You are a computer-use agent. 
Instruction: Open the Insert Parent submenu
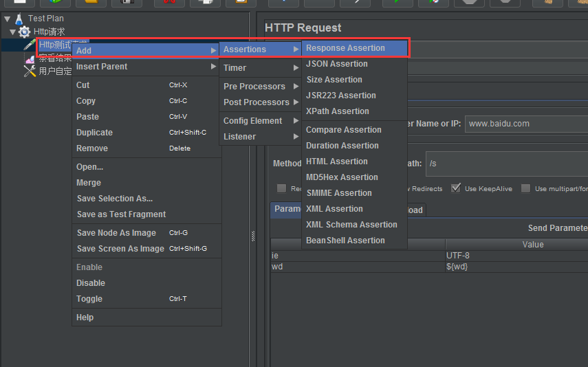pyautogui.click(x=146, y=67)
